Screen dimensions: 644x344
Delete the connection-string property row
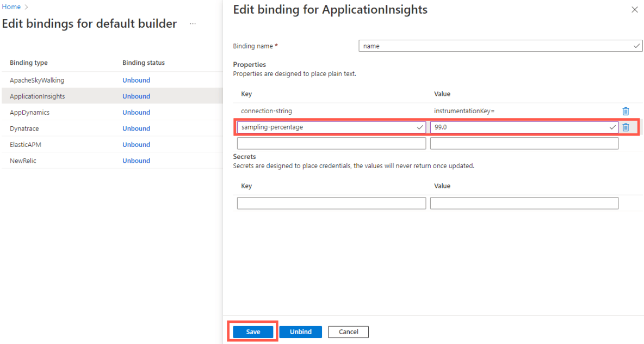[626, 110]
